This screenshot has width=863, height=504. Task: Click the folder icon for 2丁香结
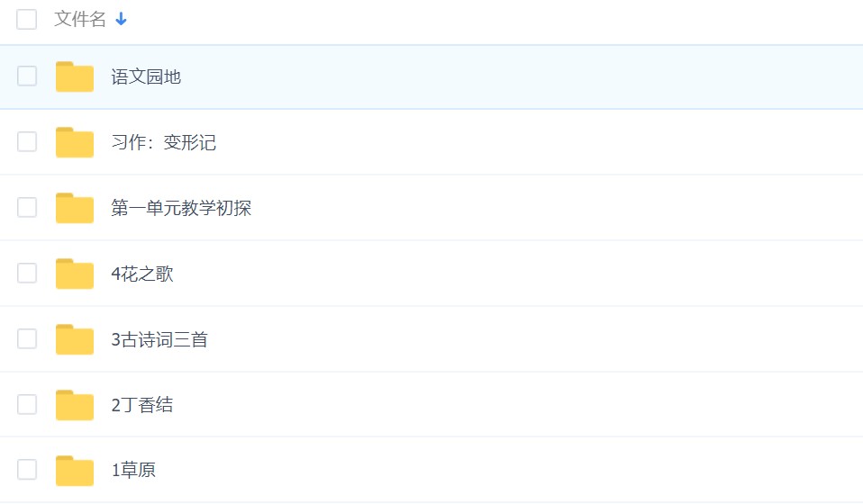tap(75, 405)
